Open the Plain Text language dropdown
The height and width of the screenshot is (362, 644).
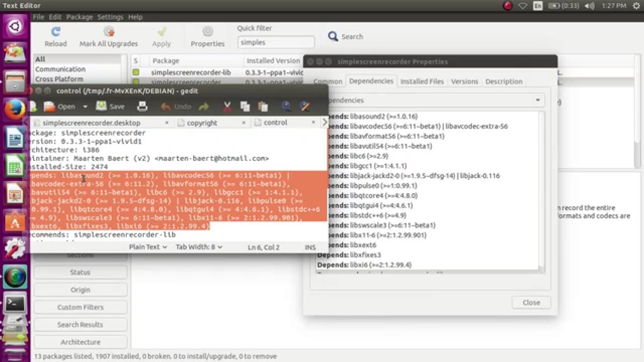click(148, 247)
